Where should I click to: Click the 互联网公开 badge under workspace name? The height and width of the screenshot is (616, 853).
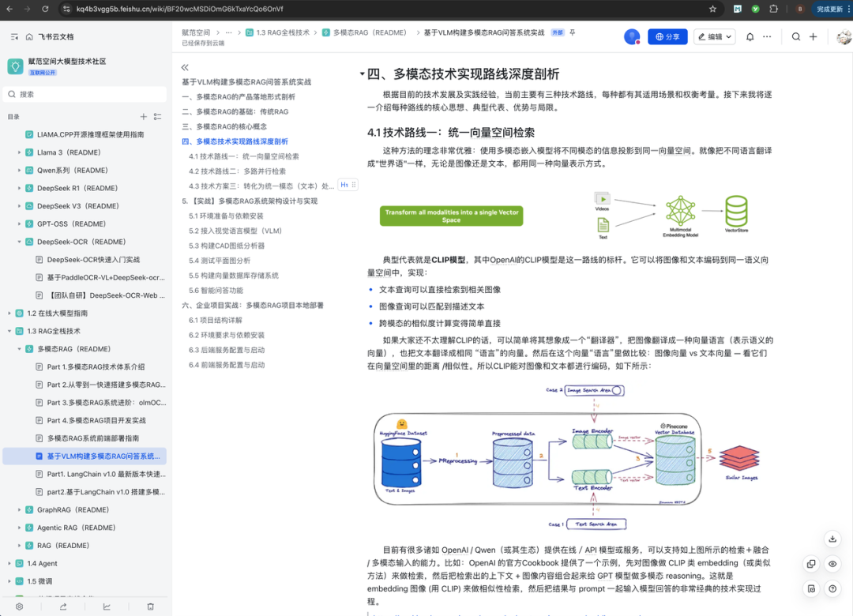point(43,73)
